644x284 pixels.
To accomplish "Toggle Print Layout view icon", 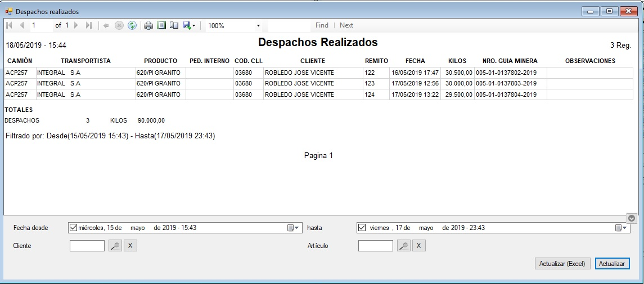I will pos(161,25).
